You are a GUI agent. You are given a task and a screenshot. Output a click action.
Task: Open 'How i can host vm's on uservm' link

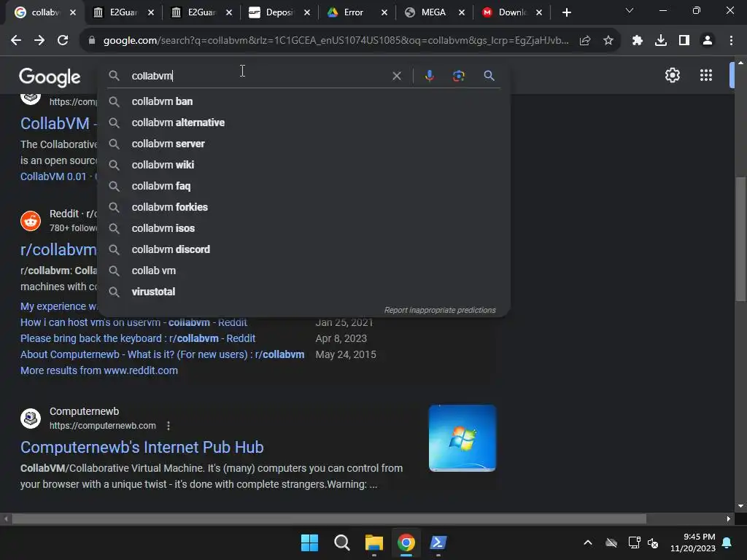point(134,322)
